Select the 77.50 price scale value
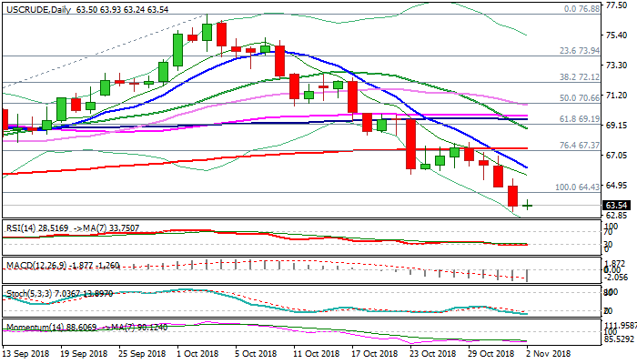 (616, 5)
